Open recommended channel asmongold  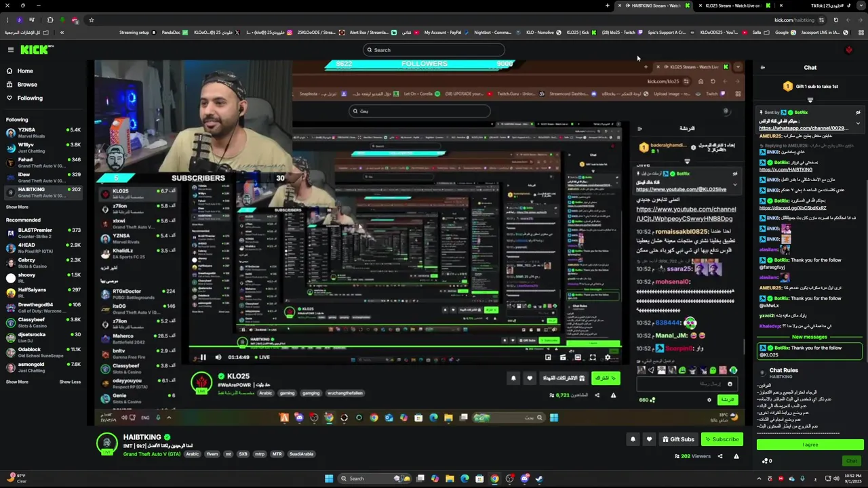[43, 367]
